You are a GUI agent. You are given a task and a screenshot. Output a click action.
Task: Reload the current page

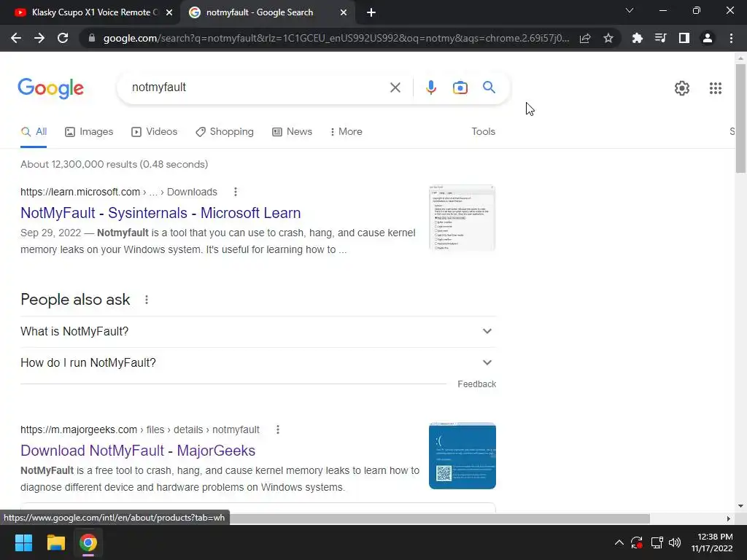click(x=63, y=38)
